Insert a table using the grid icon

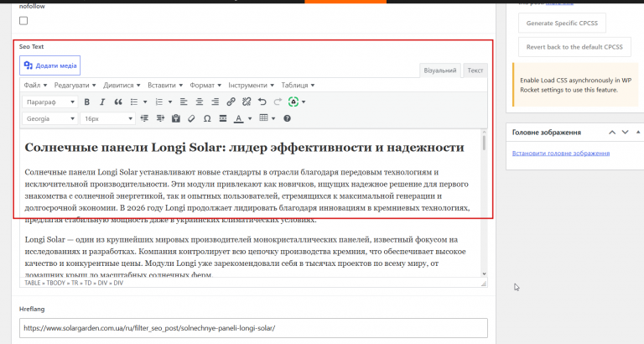tap(263, 118)
